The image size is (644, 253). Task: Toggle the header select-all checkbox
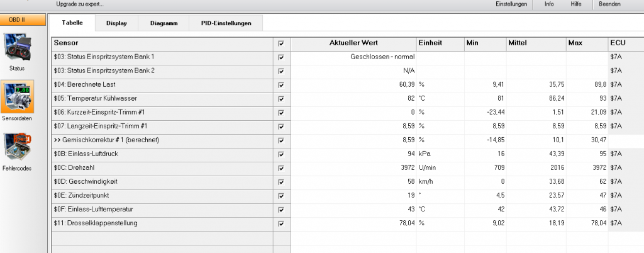(281, 43)
